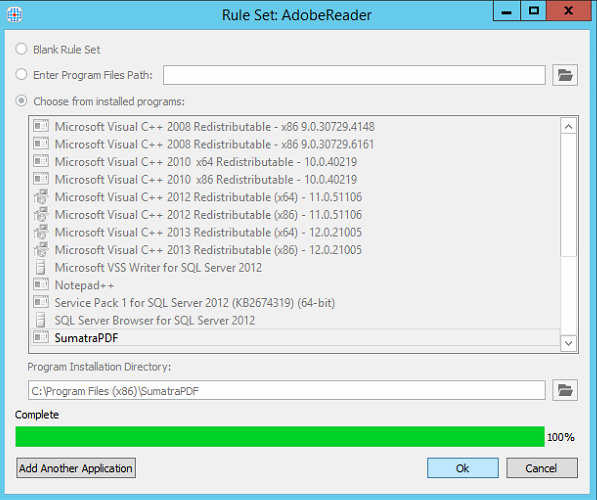The width and height of the screenshot is (597, 500).
Task: Confirm the rule set with Ok
Action: (463, 468)
